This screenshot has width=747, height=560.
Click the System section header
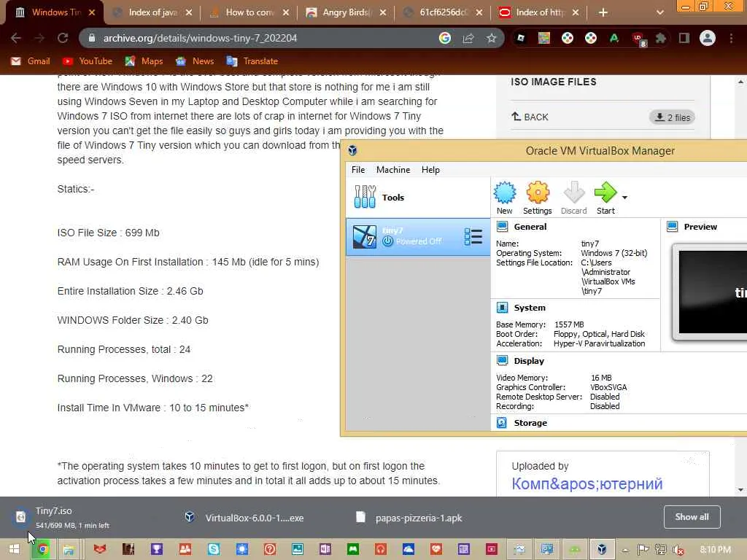[530, 308]
